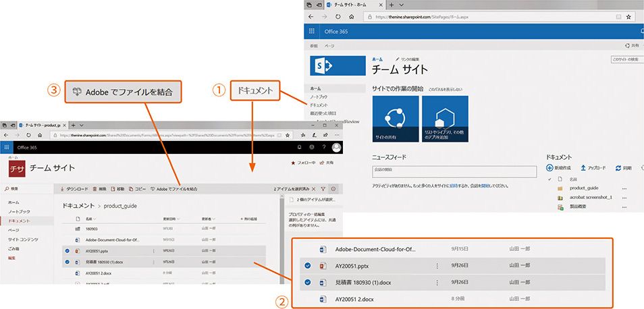Viewport: 644px width, 309px height.
Task: Select ページ in the product_guide left navigation
Action: (14, 230)
